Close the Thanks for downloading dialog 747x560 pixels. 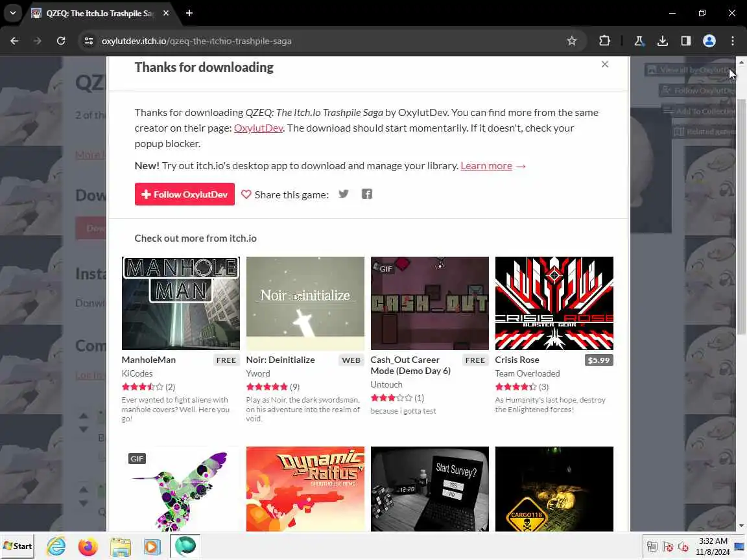pos(604,64)
